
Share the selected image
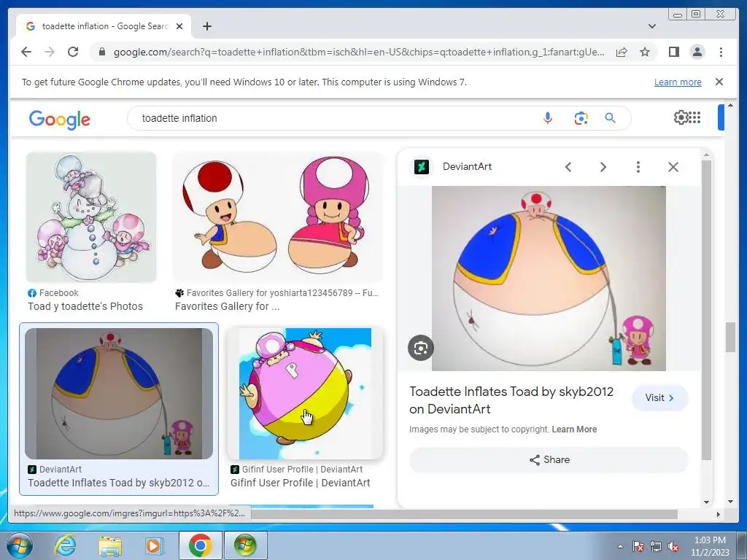tap(549, 459)
